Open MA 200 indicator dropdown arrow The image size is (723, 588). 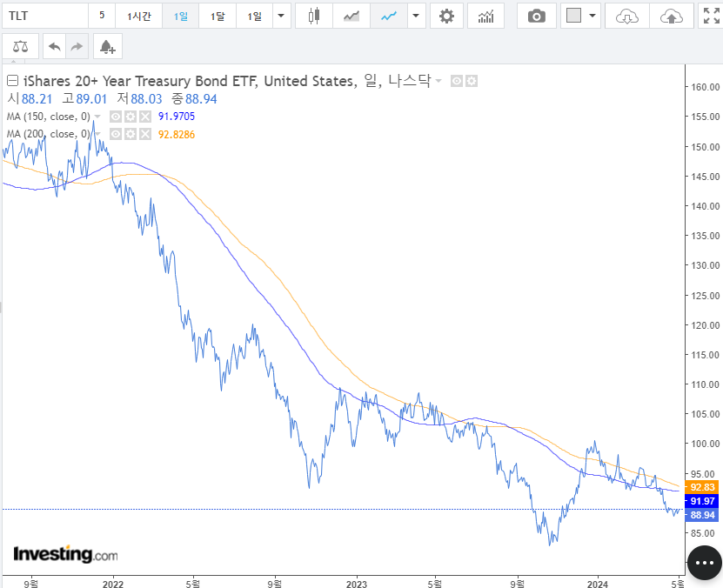97,134
